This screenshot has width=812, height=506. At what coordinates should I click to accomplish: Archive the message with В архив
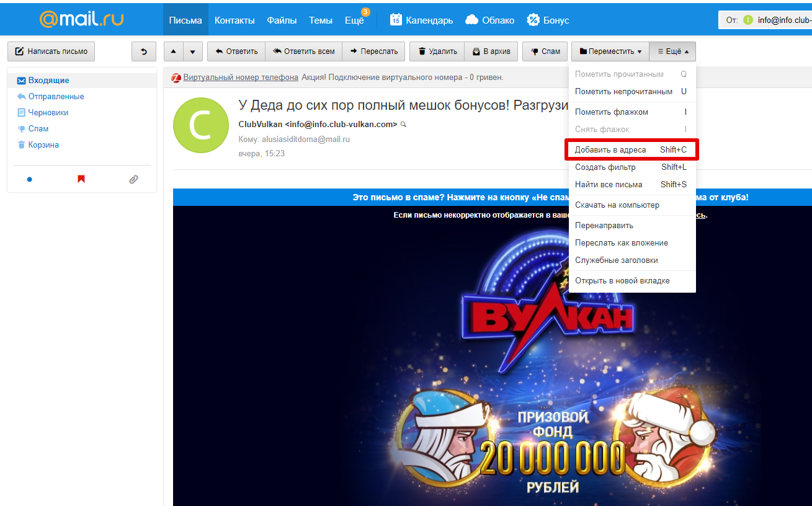(491, 51)
